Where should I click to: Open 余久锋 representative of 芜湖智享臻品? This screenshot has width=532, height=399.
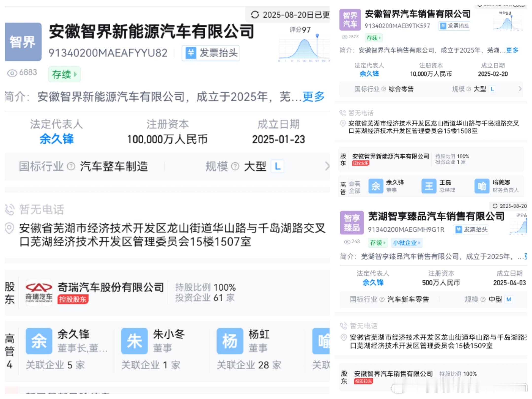(373, 282)
